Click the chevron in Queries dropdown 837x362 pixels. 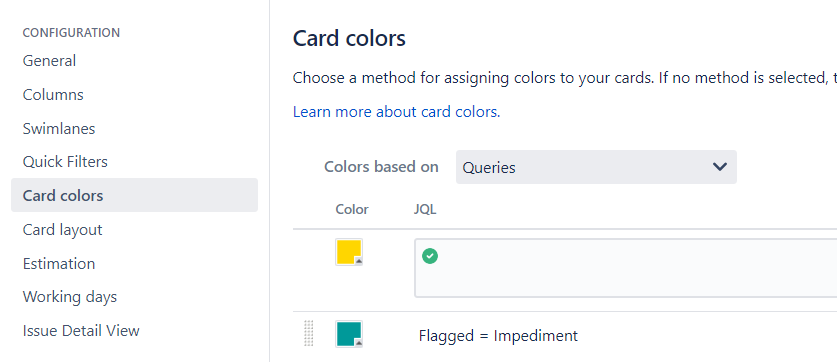(720, 167)
